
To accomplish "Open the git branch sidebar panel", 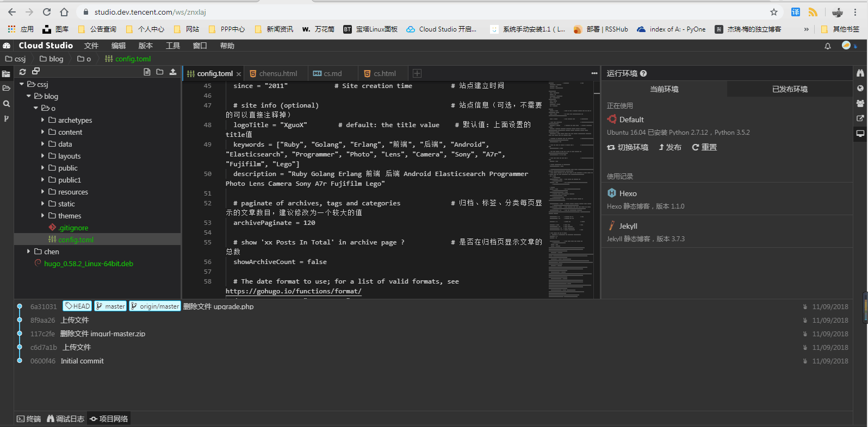I will point(7,118).
